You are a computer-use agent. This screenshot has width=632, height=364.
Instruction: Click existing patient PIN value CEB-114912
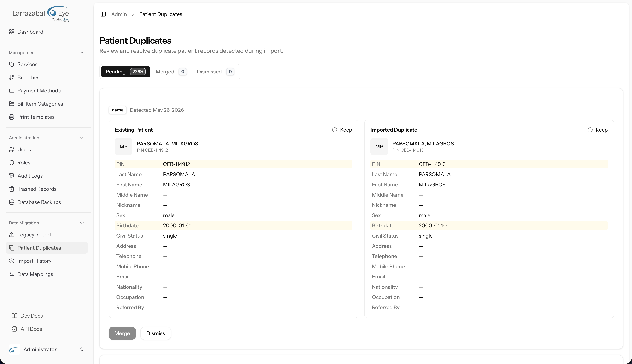coord(176,164)
